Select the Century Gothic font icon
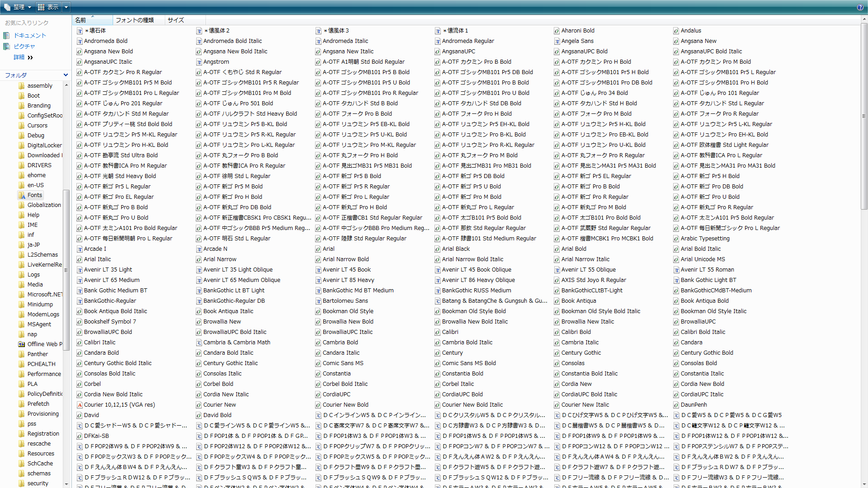The width and height of the screenshot is (868, 488). coord(557,353)
